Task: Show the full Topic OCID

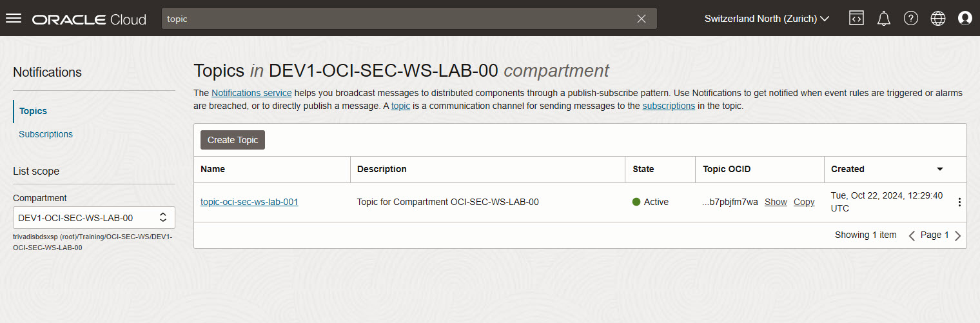Action: pos(776,202)
